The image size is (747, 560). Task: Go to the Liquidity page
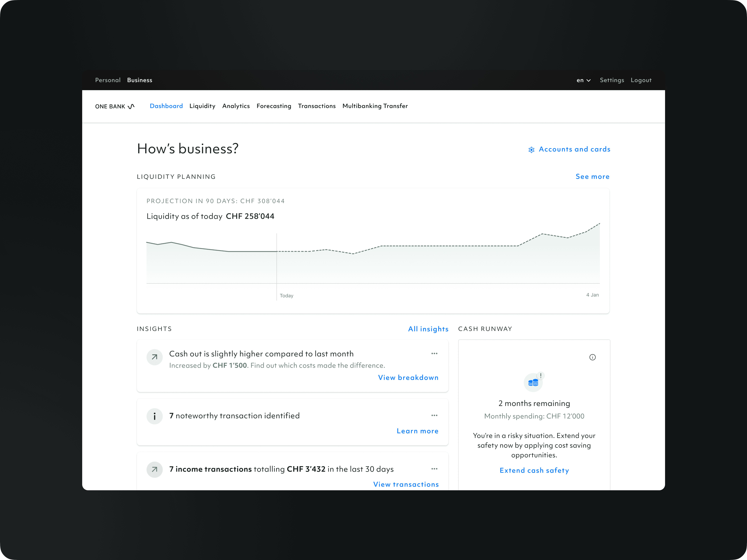(x=202, y=106)
